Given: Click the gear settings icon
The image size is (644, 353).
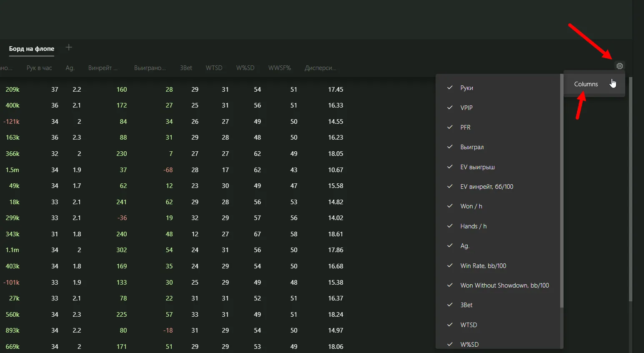Looking at the screenshot, I should pyautogui.click(x=619, y=66).
